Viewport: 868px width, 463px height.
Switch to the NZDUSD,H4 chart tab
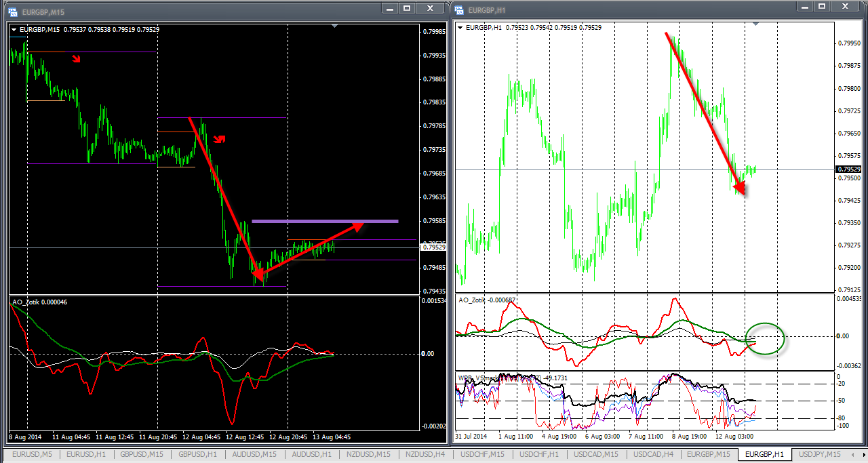(x=427, y=454)
